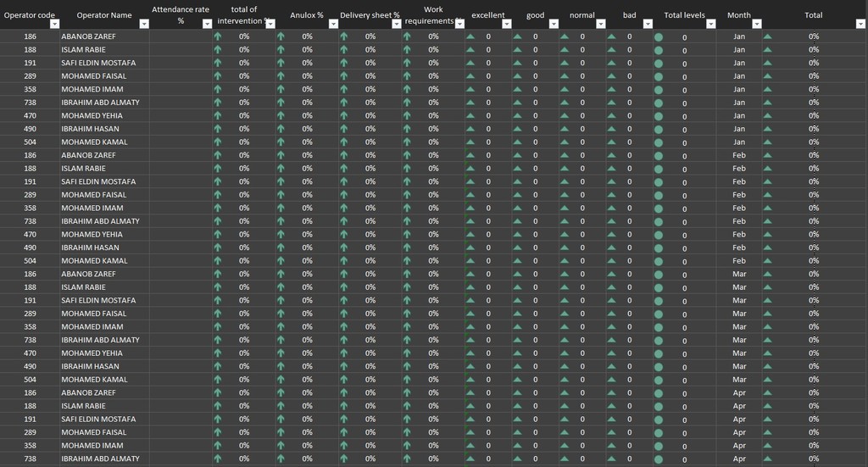Click normal triangle icon for MOHAMED YEHIA Jan
Screen dimensions: 868x467
(x=564, y=115)
